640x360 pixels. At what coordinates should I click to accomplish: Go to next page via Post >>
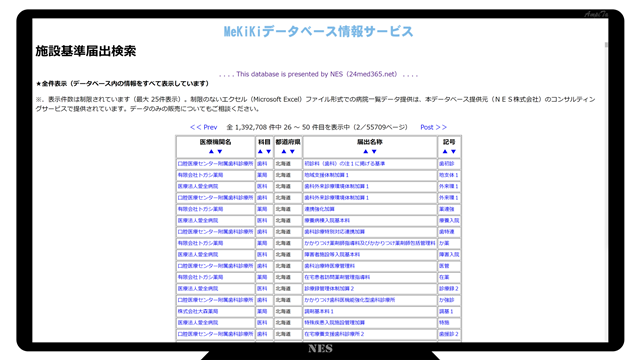point(433,127)
